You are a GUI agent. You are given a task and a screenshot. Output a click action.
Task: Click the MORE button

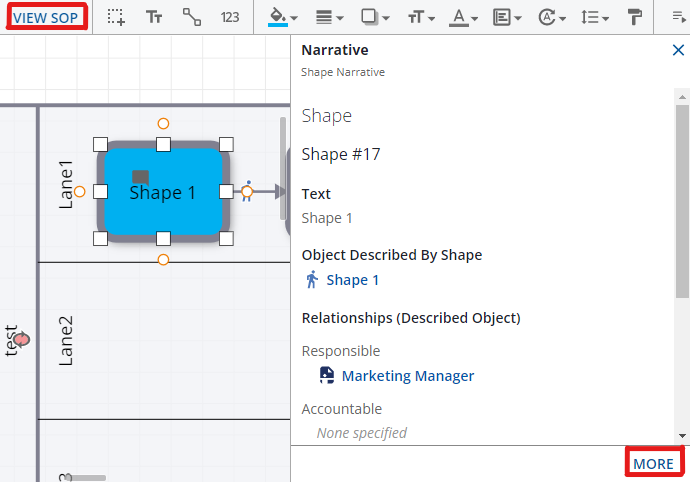tap(654, 464)
